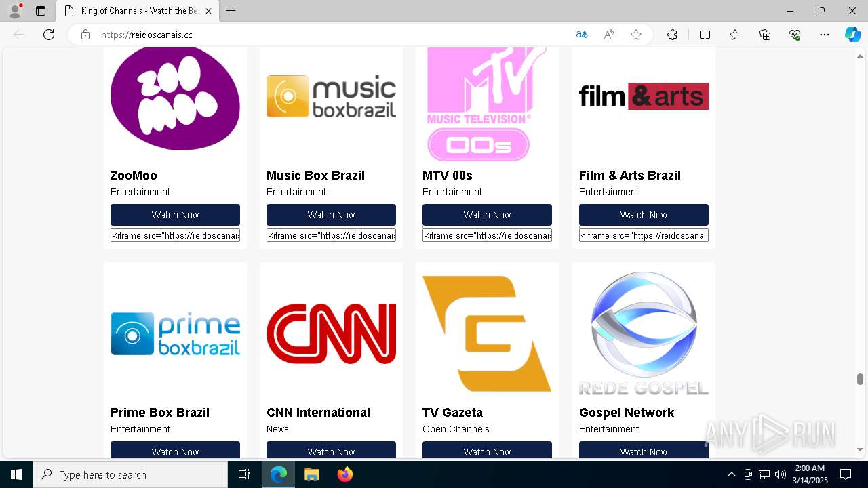The width and height of the screenshot is (868, 488).
Task: Watch Now for TV Gazeta
Action: [487, 450]
